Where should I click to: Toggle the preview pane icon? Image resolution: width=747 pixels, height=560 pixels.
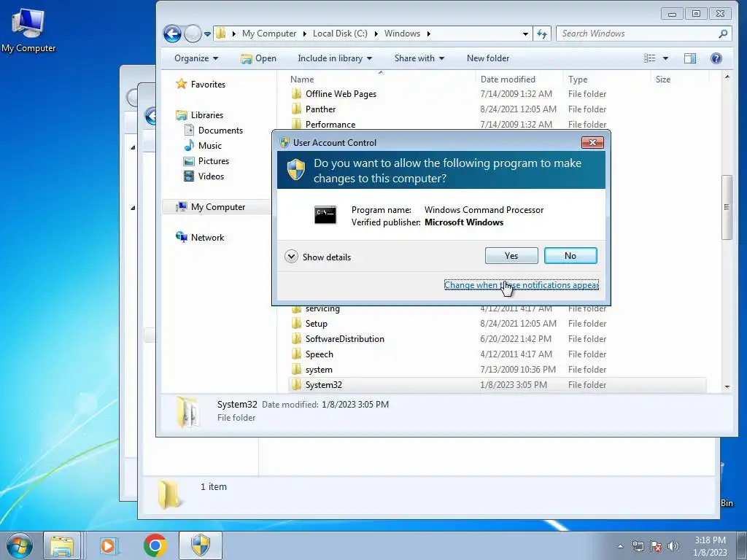(690, 58)
